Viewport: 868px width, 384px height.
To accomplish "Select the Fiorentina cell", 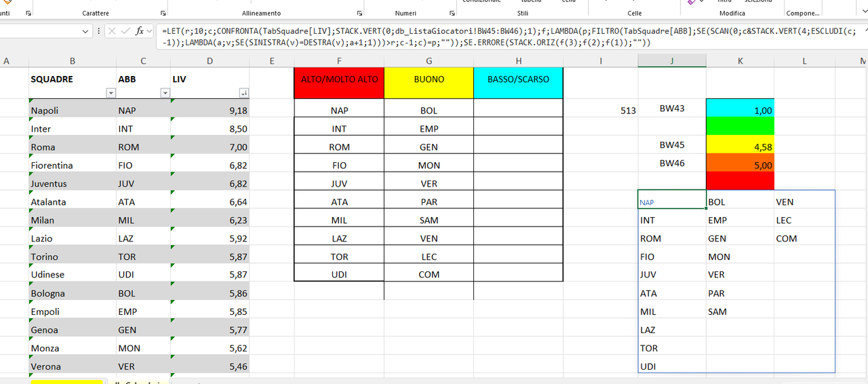I will pyautogui.click(x=73, y=163).
